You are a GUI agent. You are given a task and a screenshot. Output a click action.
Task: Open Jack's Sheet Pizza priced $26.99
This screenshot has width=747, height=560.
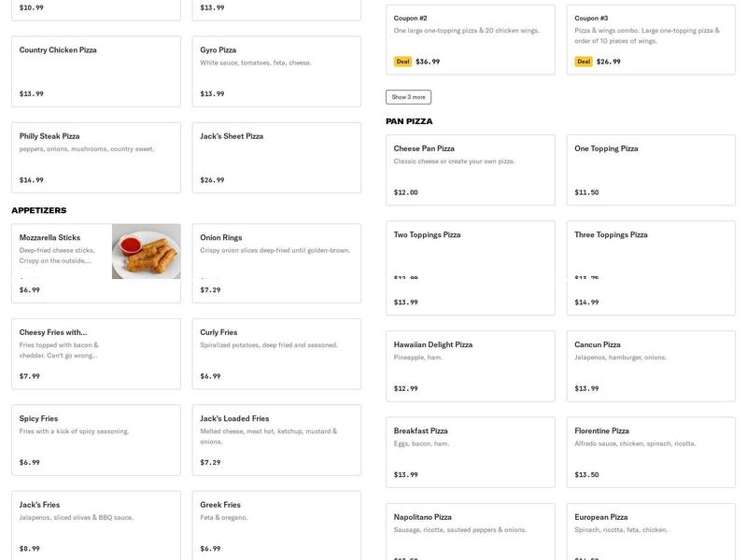(275, 154)
